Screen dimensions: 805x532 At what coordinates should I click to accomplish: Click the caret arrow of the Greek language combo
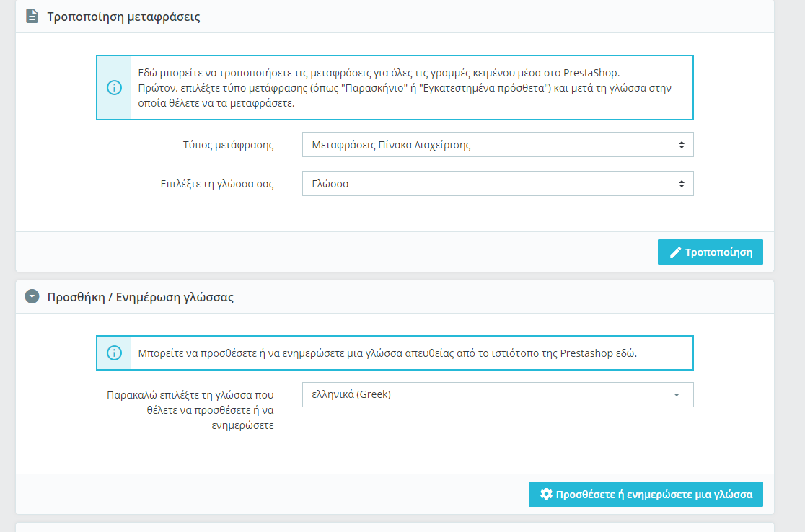(x=677, y=395)
